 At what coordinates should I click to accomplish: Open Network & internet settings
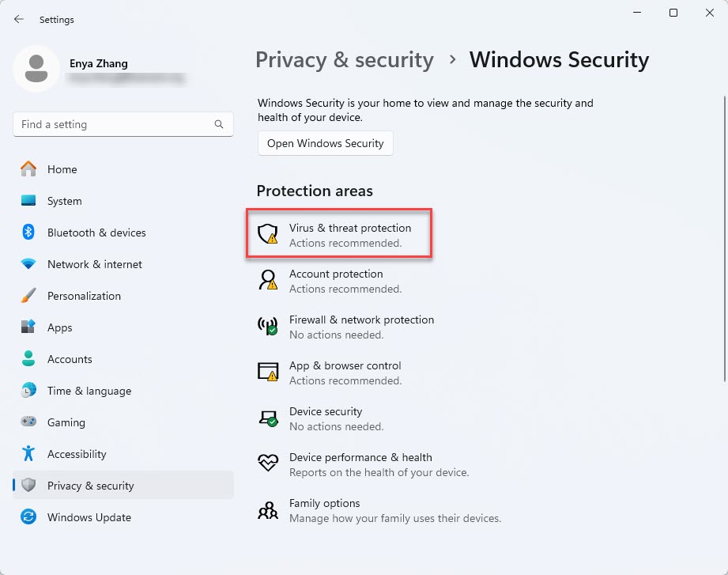click(x=94, y=264)
